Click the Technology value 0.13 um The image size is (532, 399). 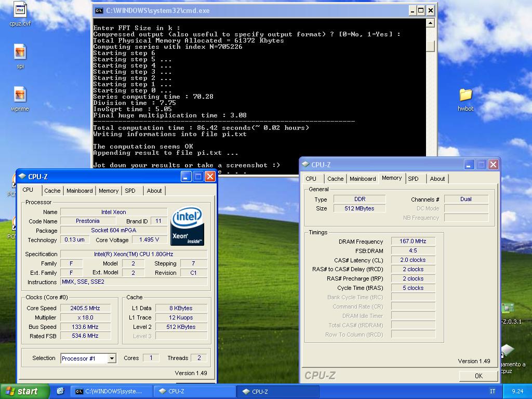(75, 240)
